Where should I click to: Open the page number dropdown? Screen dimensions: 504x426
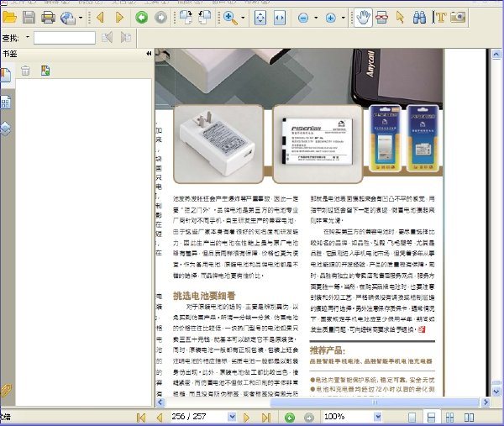[x=232, y=417]
